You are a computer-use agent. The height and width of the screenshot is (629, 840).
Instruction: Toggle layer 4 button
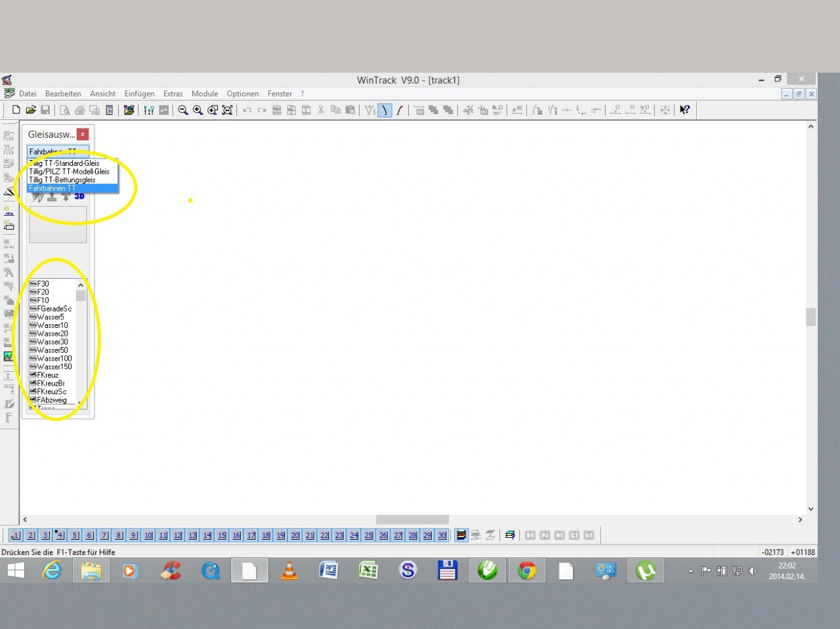60,535
